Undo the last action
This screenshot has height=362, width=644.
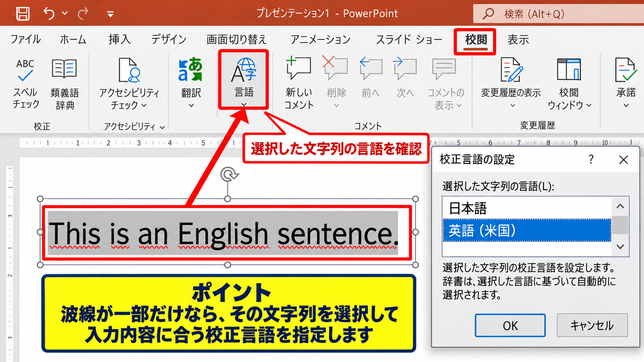[49, 14]
